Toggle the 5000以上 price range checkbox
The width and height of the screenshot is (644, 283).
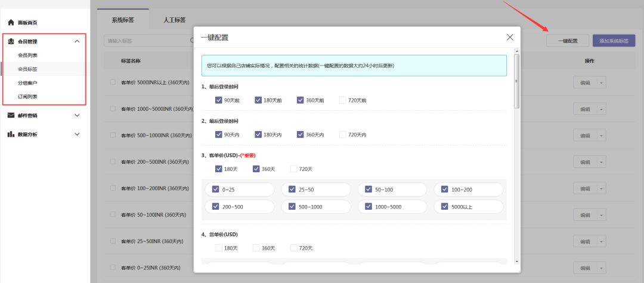445,206
